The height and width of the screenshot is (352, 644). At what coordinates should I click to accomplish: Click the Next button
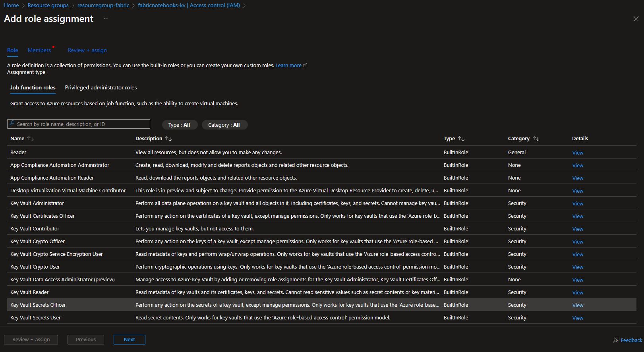129,340
